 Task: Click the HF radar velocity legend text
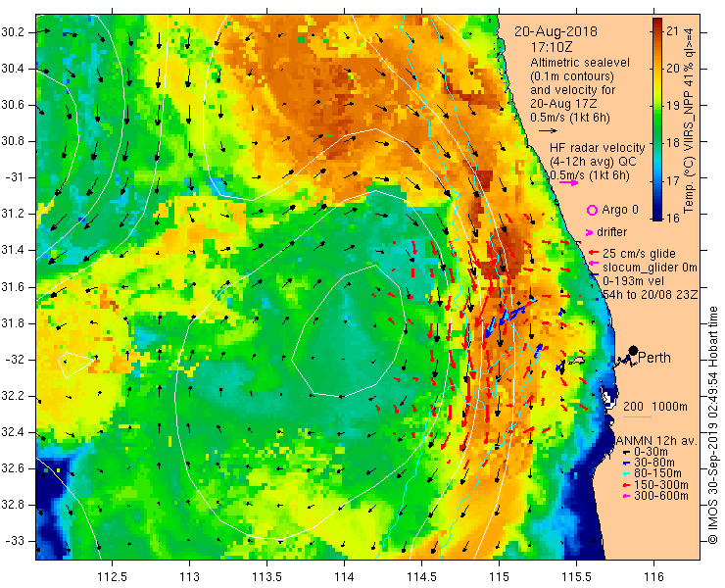point(597,148)
